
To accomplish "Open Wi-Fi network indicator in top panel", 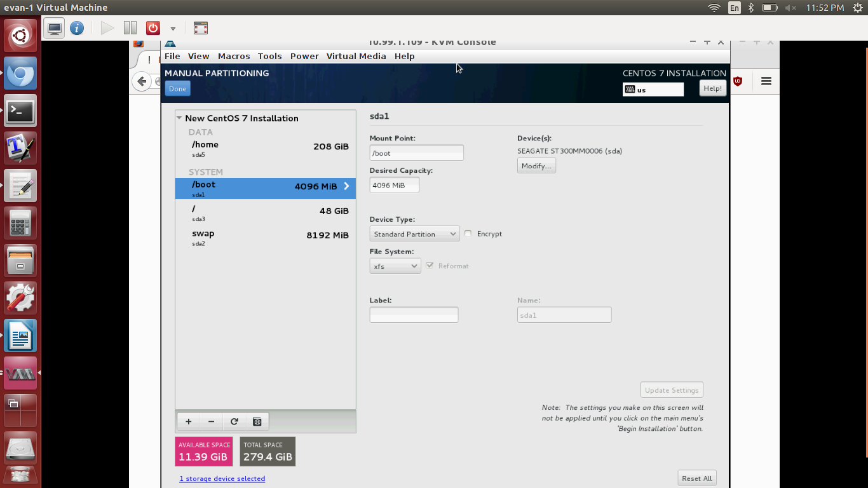I will point(714,8).
